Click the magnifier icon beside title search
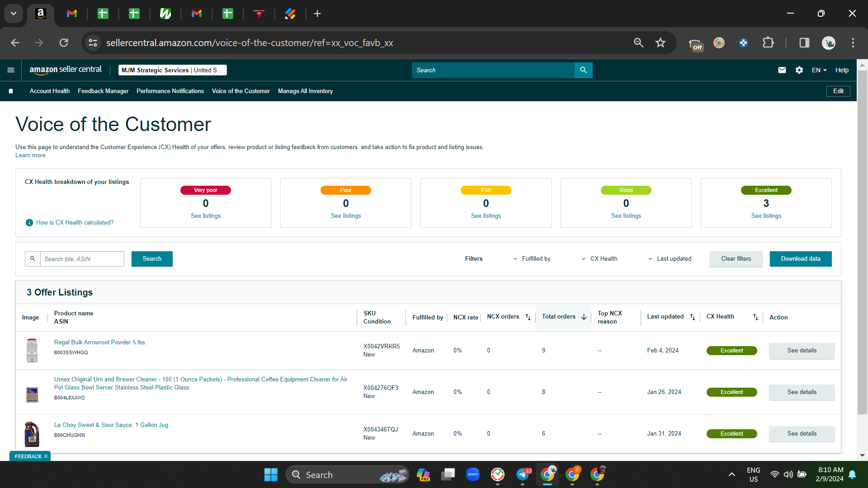The height and width of the screenshot is (488, 868). [x=33, y=259]
